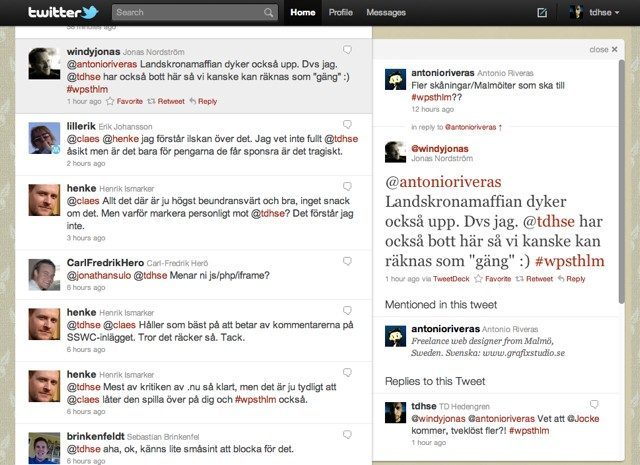This screenshot has height=465, width=640.
Task: Go to the Home tab
Action: 302,13
